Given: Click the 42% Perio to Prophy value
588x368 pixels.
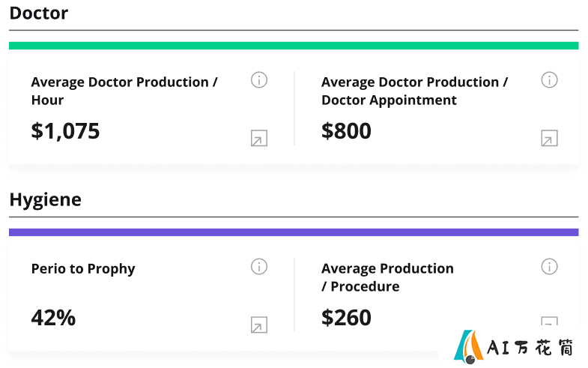Looking at the screenshot, I should [53, 318].
